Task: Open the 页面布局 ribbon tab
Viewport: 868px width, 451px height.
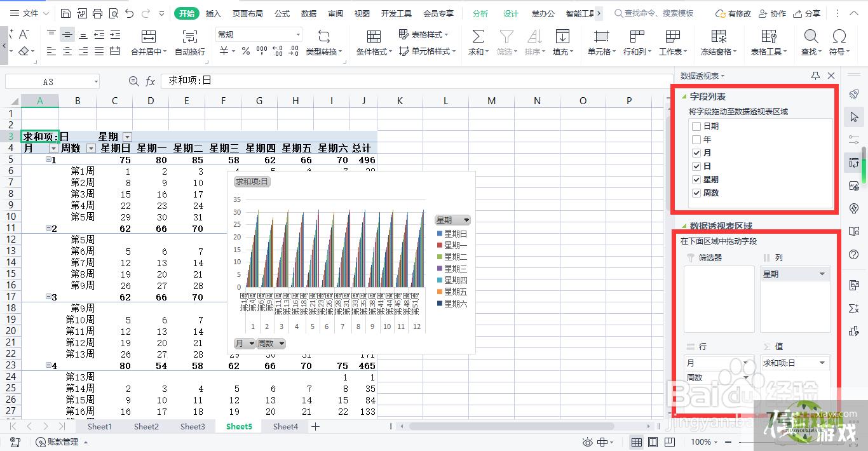Action: [248, 13]
